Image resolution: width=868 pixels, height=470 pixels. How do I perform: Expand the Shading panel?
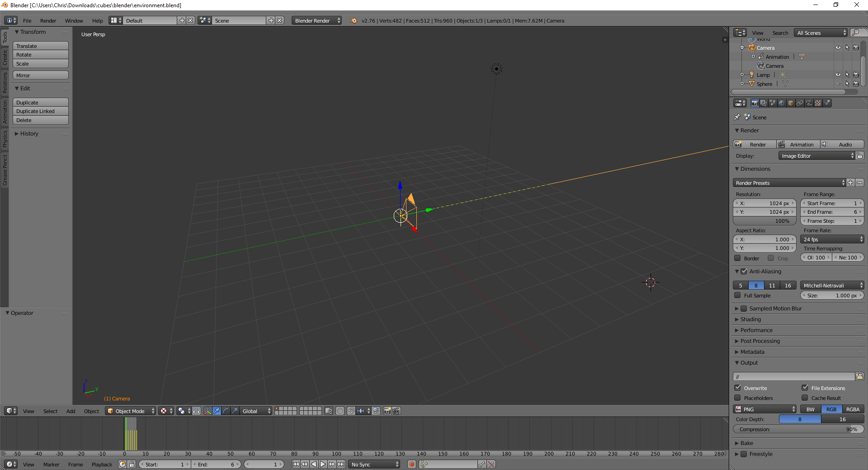click(750, 320)
